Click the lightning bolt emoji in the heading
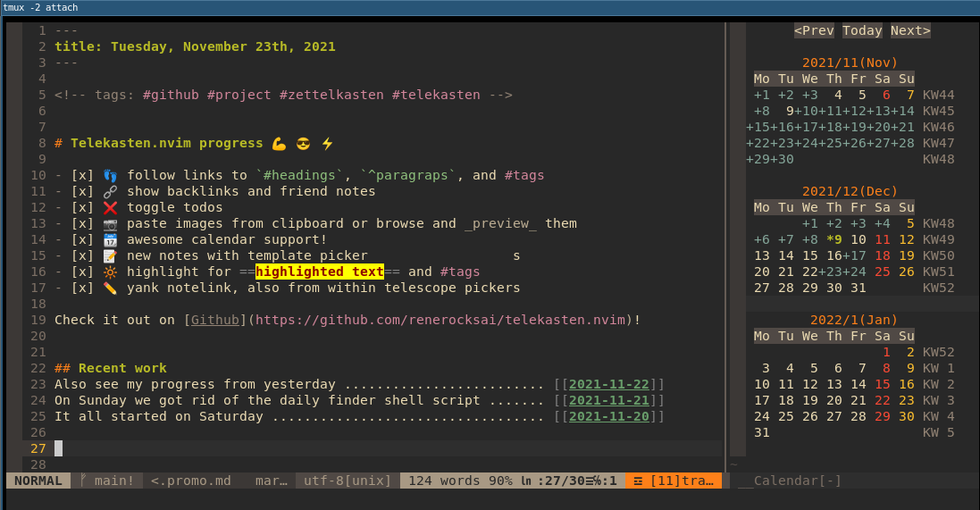Image resolution: width=980 pixels, height=510 pixels. 328,144
